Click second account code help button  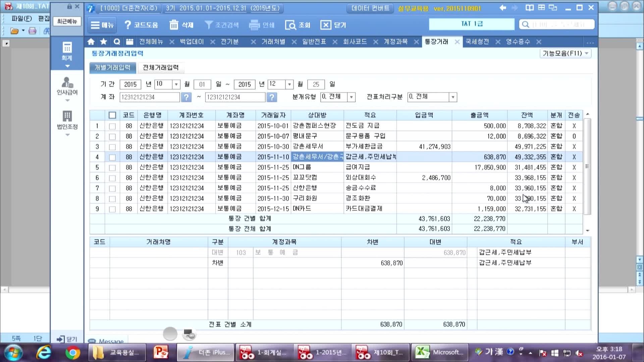pyautogui.click(x=272, y=97)
